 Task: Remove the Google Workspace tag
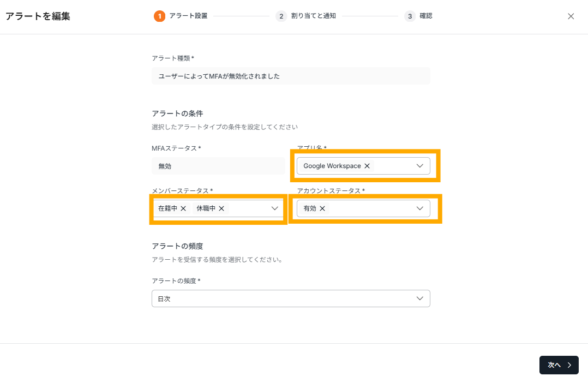tap(367, 166)
